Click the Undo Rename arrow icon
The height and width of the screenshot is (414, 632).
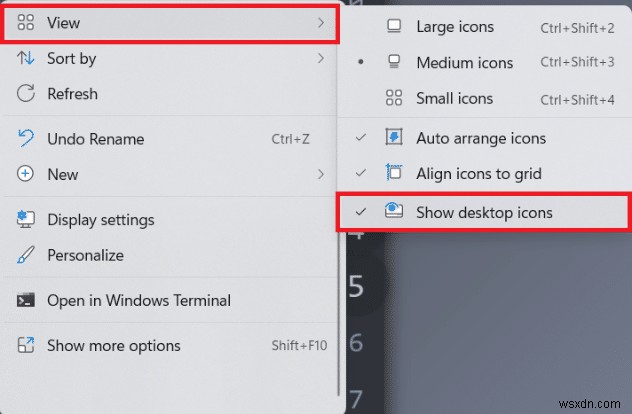27,139
